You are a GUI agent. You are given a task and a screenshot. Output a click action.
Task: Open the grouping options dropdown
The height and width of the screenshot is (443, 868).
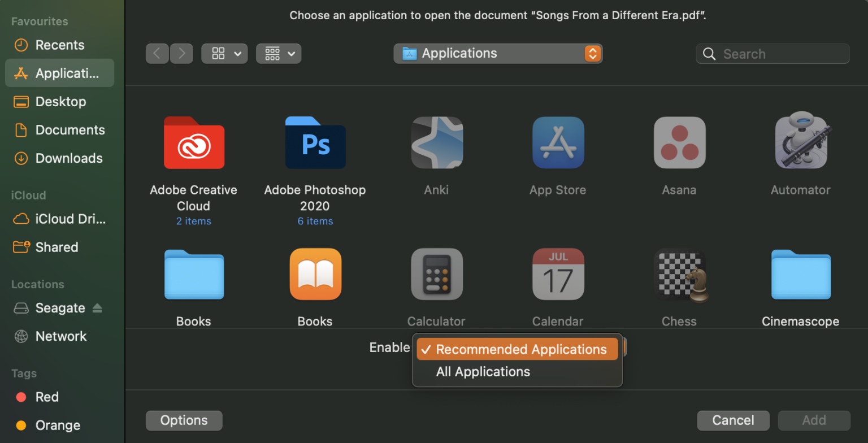click(x=279, y=54)
